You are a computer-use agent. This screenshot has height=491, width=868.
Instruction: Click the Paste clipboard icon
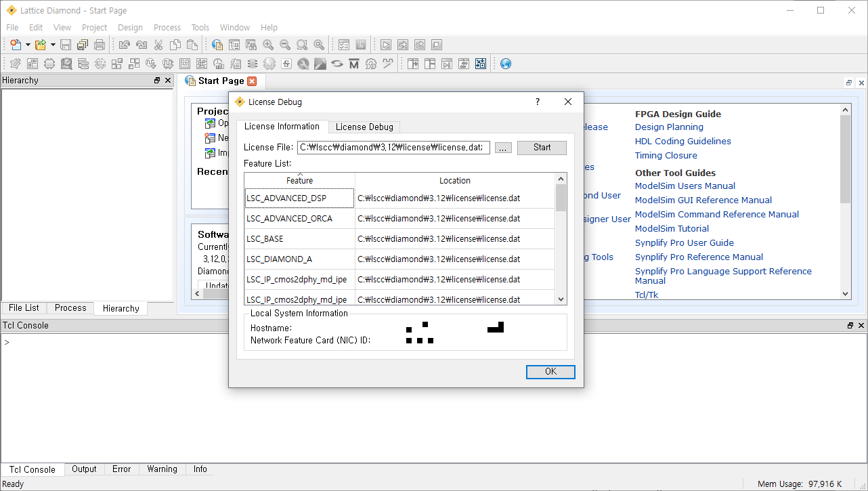click(x=192, y=45)
